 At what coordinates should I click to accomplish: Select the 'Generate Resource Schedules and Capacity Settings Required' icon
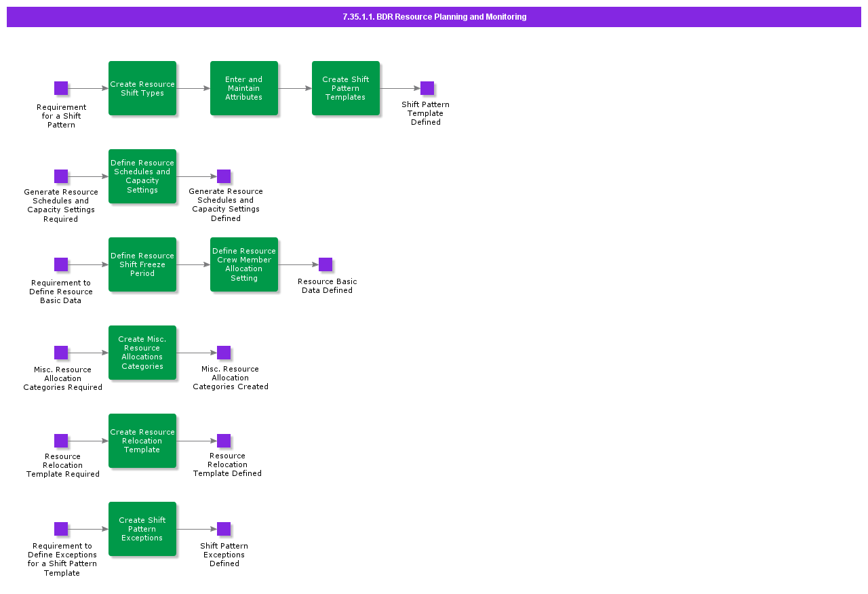(x=61, y=176)
